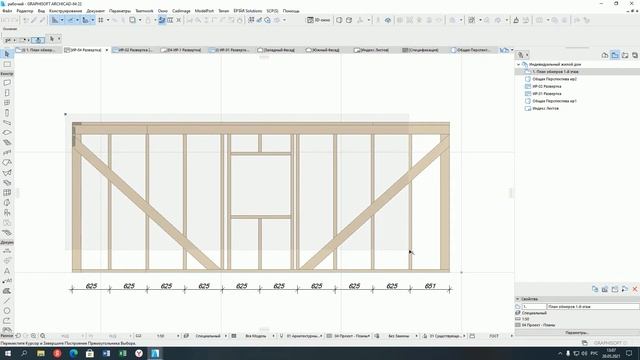Viewport: 640px width, 360px height.
Task: Open the Документ menu
Action: point(96,11)
